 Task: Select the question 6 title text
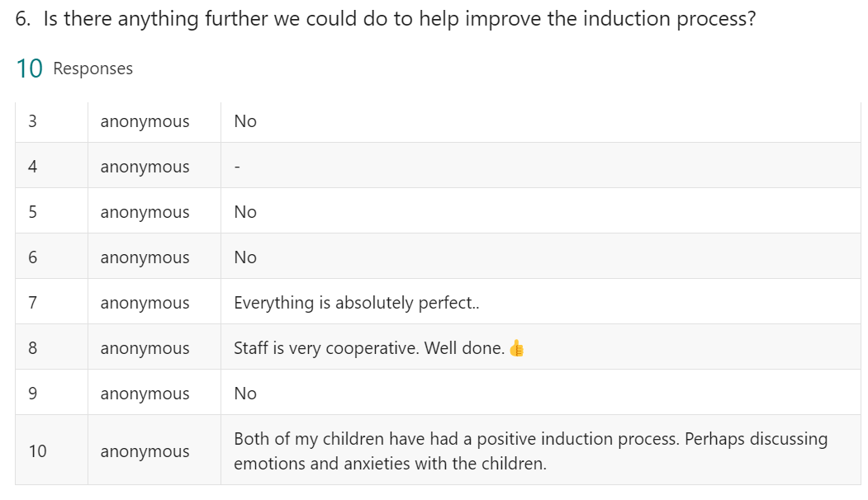tap(386, 19)
